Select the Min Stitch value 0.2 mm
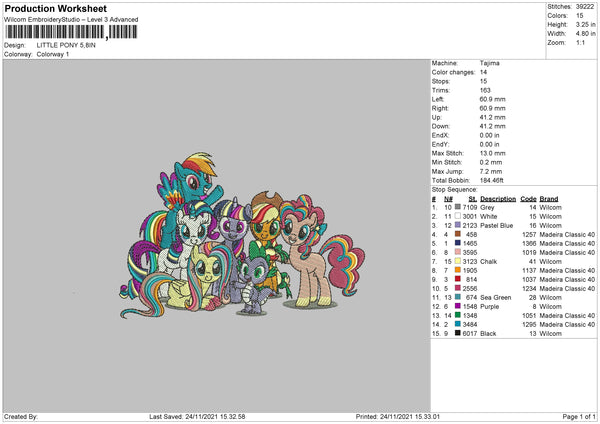The image size is (600, 424). point(491,162)
